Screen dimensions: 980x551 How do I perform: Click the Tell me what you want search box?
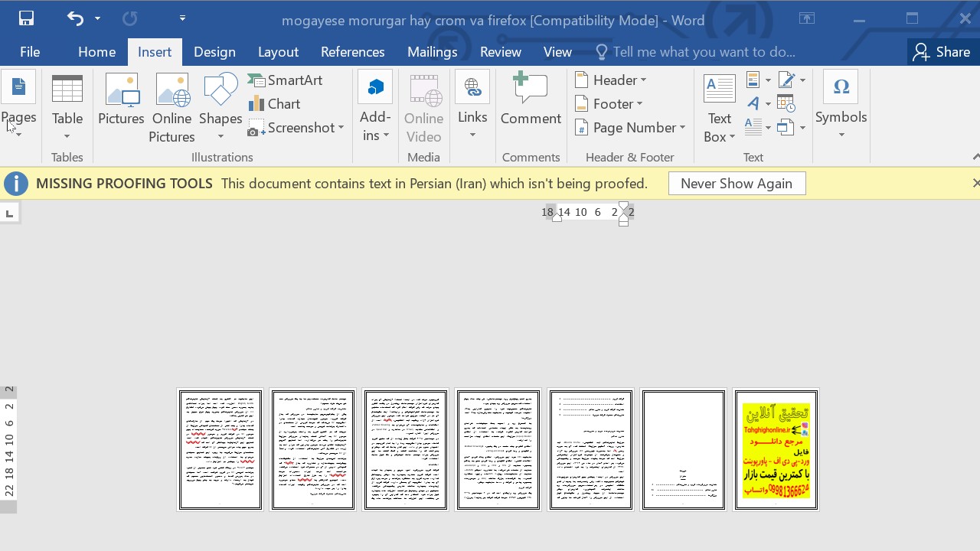695,52
